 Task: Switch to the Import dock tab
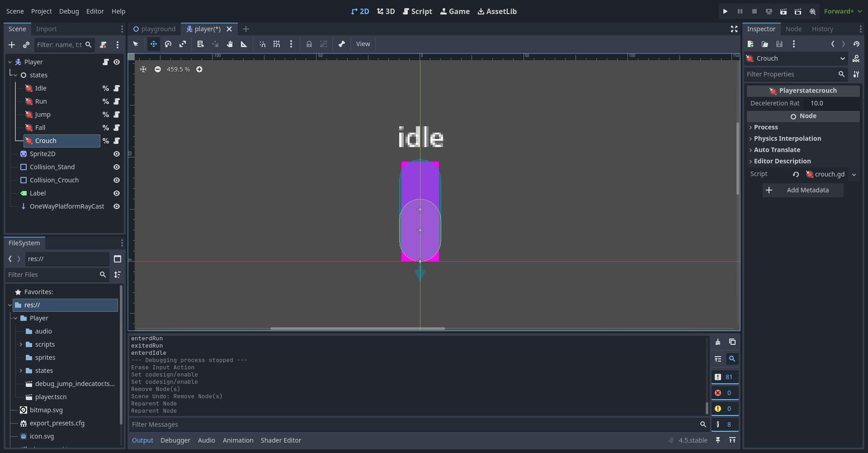coord(47,29)
